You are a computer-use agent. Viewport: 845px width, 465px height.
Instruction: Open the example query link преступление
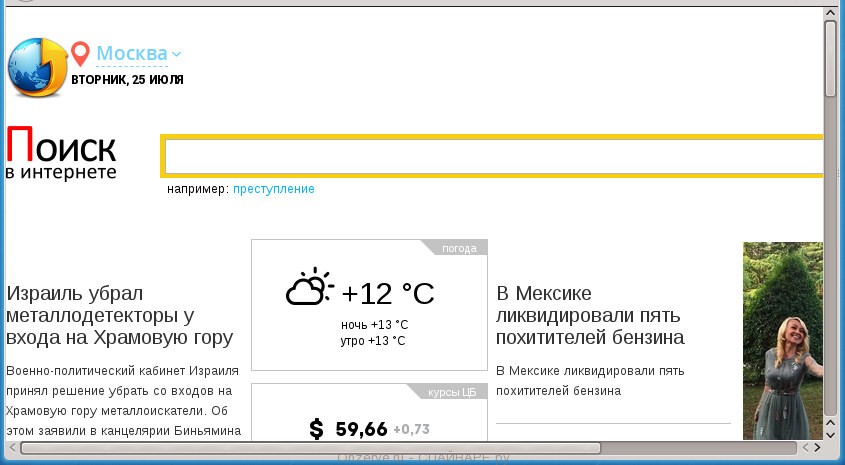(x=274, y=189)
